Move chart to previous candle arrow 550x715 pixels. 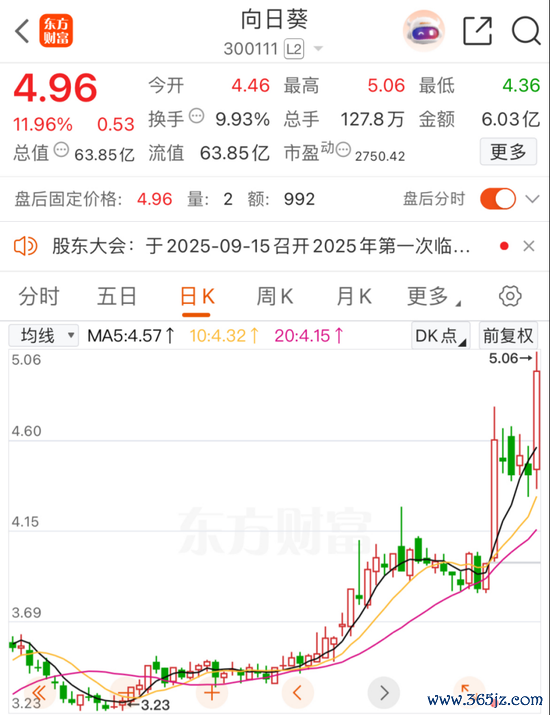(x=297, y=693)
